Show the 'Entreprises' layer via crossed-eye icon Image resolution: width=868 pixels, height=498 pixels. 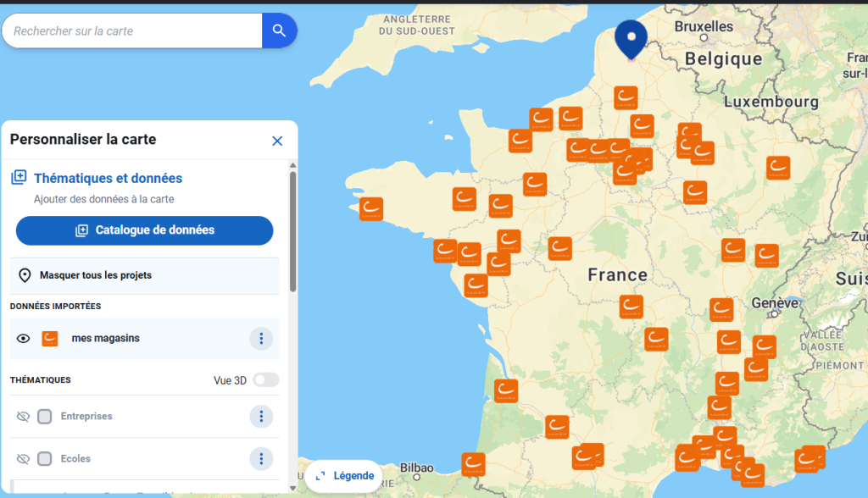click(23, 416)
